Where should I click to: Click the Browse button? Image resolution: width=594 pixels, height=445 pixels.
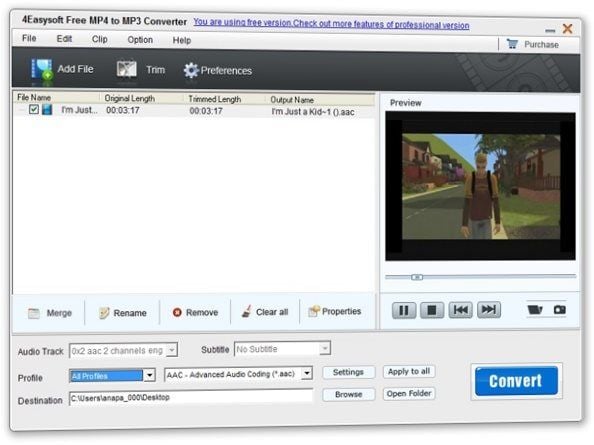click(348, 394)
